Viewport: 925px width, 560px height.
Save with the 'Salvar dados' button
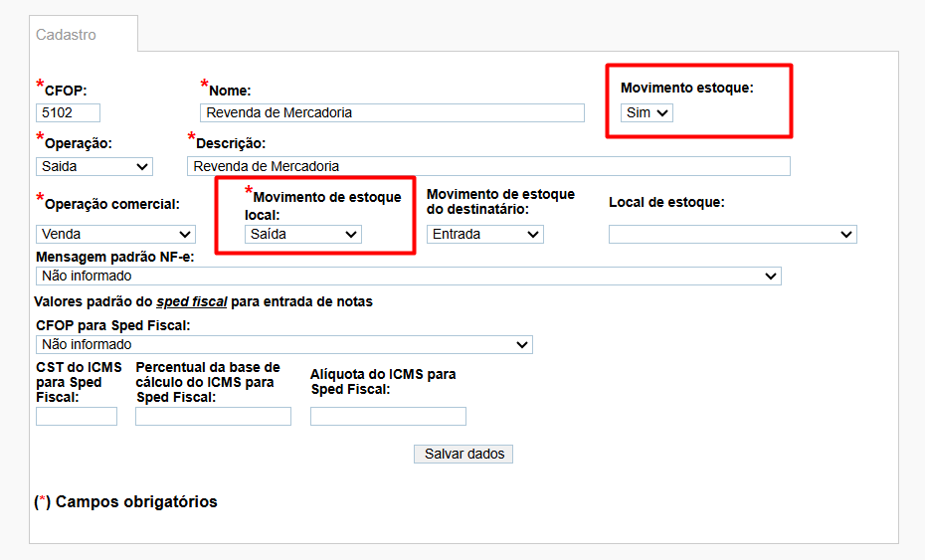tap(463, 454)
